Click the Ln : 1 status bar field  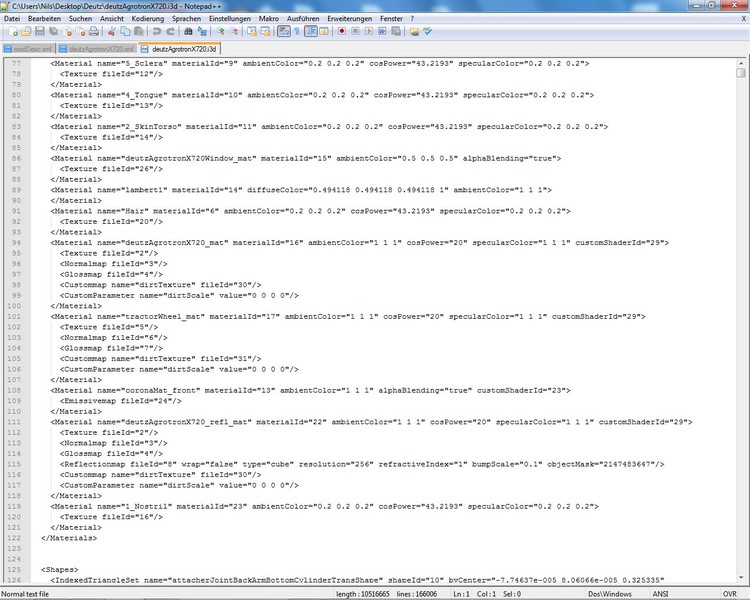coord(461,594)
